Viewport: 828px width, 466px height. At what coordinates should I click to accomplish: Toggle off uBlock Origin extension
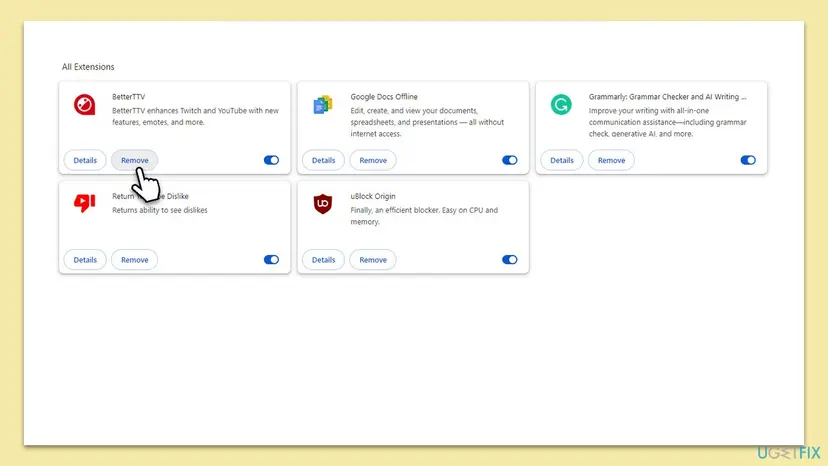pos(510,259)
